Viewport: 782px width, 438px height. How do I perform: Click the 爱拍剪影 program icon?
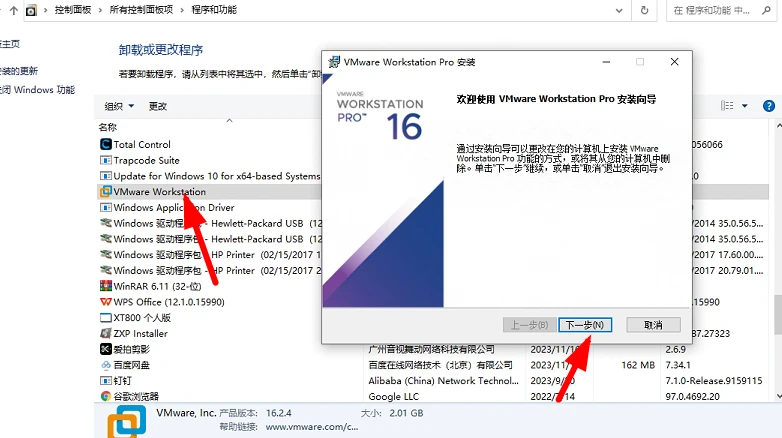click(x=106, y=349)
